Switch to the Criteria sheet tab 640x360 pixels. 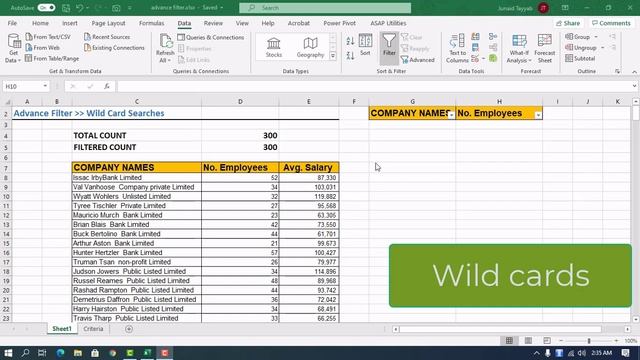[x=93, y=329]
